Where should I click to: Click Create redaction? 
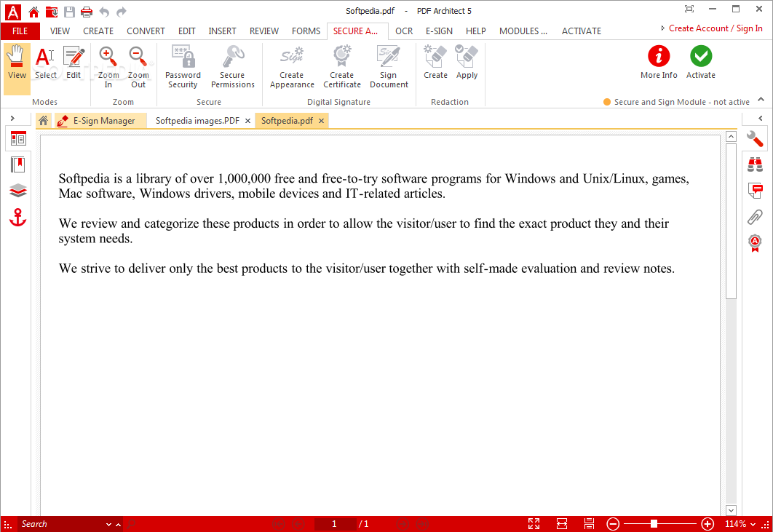pyautogui.click(x=435, y=63)
